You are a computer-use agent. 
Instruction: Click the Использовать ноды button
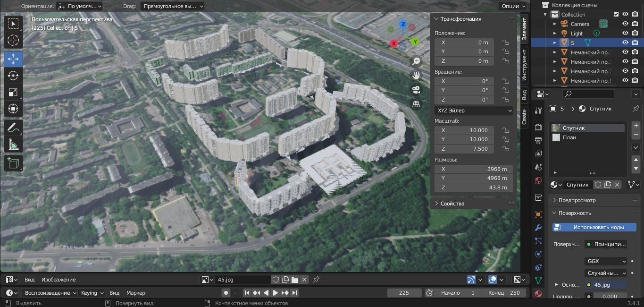click(x=594, y=227)
